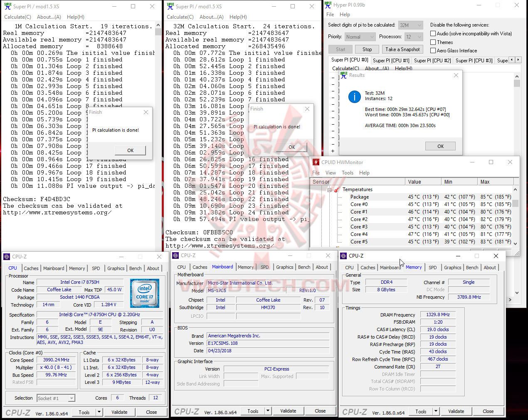This screenshot has width=528, height=420.
Task: Click Validate in left CPU-Z
Action: click(119, 412)
